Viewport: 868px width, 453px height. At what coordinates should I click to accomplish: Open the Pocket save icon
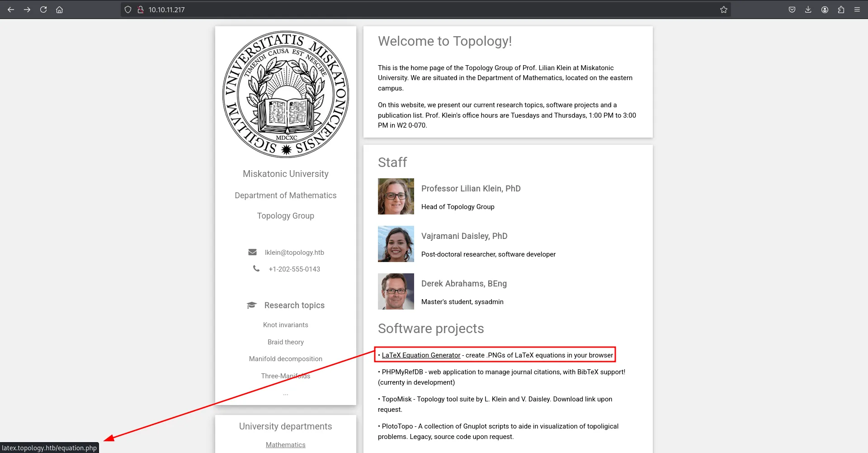pos(792,10)
